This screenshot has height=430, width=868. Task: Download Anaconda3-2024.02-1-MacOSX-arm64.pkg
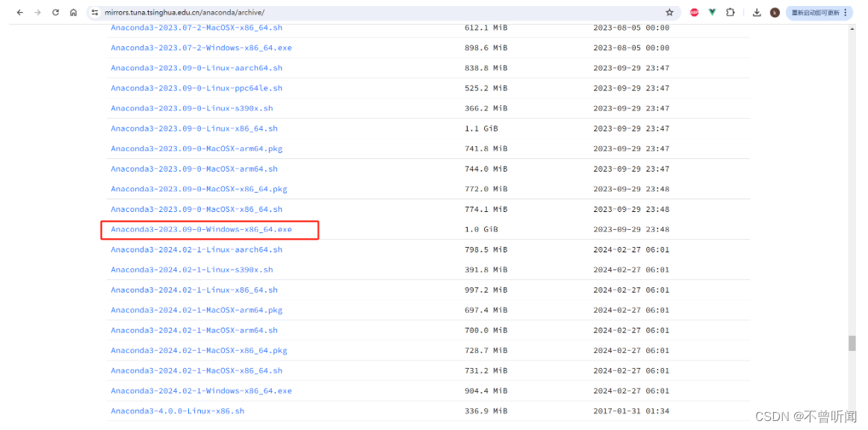point(196,310)
